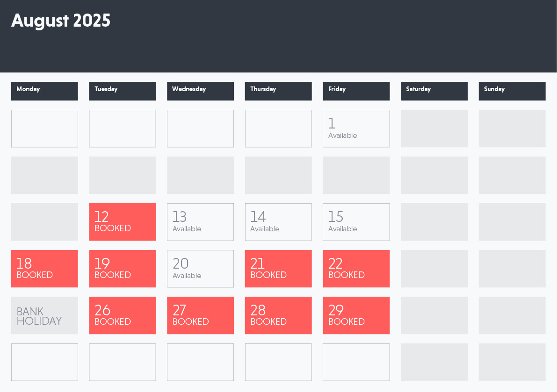Select the Bank Holiday cell
Image resolution: width=557 pixels, height=392 pixels.
[44, 315]
